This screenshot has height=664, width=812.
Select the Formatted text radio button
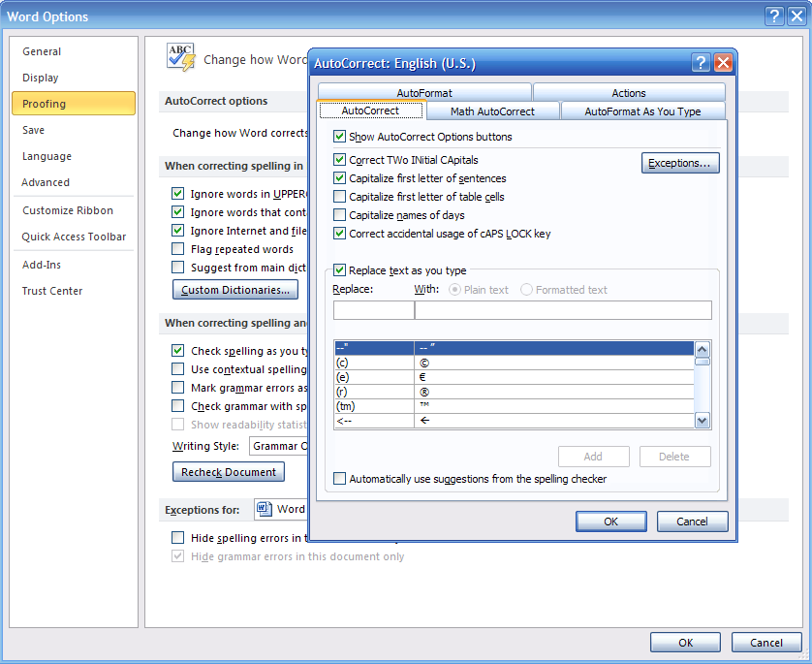526,290
